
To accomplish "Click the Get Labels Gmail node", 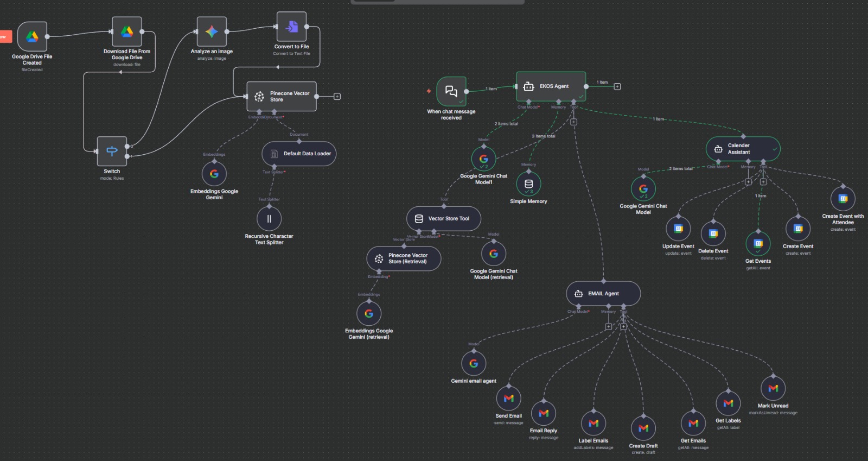I will coord(728,403).
